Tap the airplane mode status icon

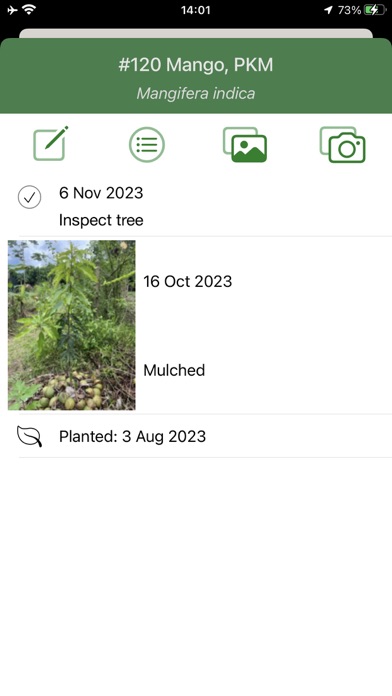click(x=12, y=10)
